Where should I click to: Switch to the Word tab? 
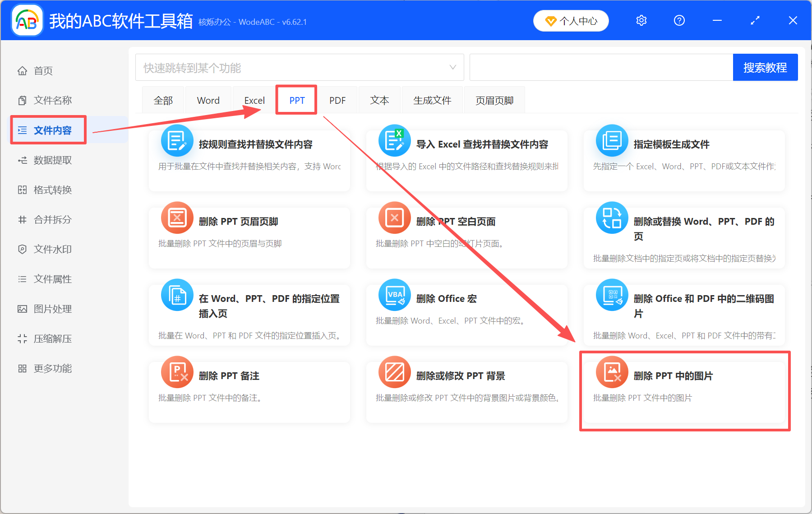click(x=208, y=100)
